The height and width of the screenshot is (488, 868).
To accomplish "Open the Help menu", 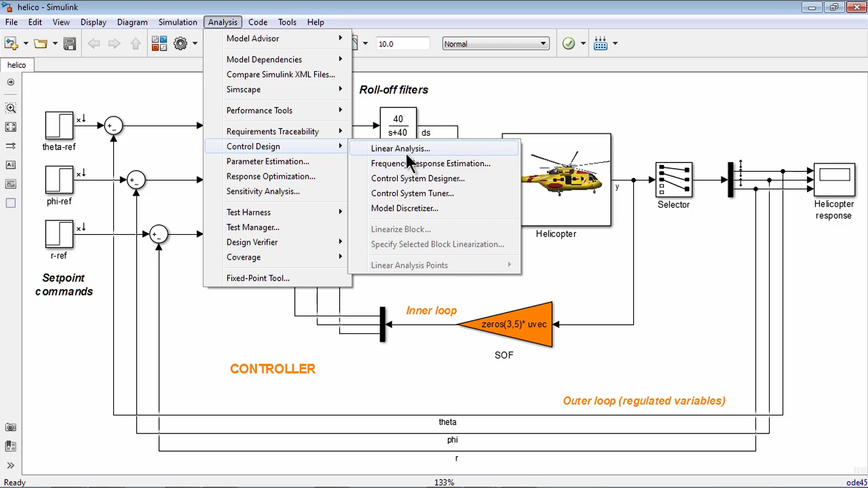I will [x=315, y=22].
